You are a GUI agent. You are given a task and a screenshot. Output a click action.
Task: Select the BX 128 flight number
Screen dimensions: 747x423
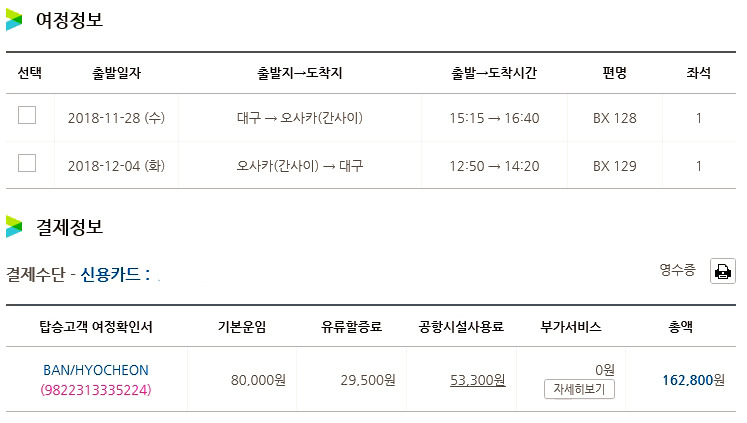[x=614, y=118]
